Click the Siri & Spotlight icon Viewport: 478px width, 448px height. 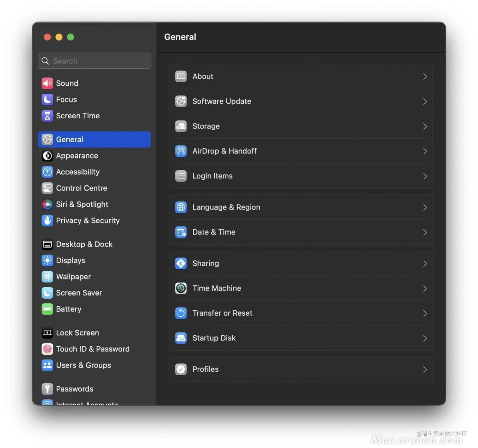click(x=47, y=204)
